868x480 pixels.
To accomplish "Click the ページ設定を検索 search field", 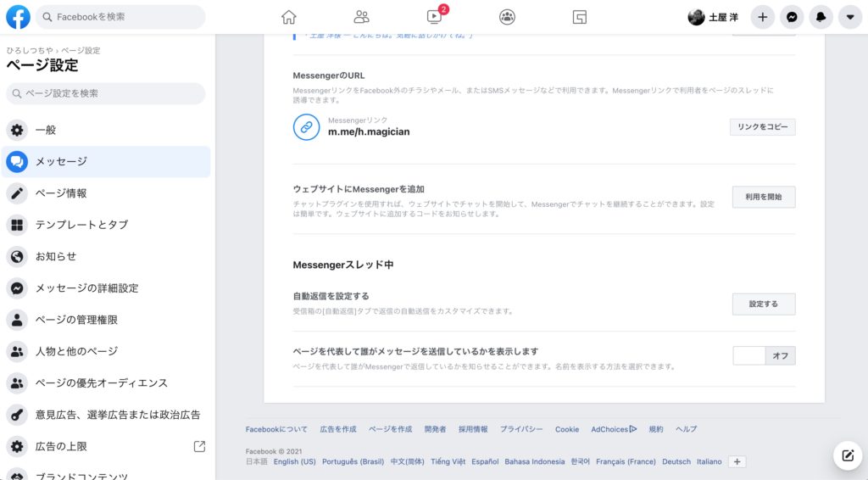I will 106,93.
